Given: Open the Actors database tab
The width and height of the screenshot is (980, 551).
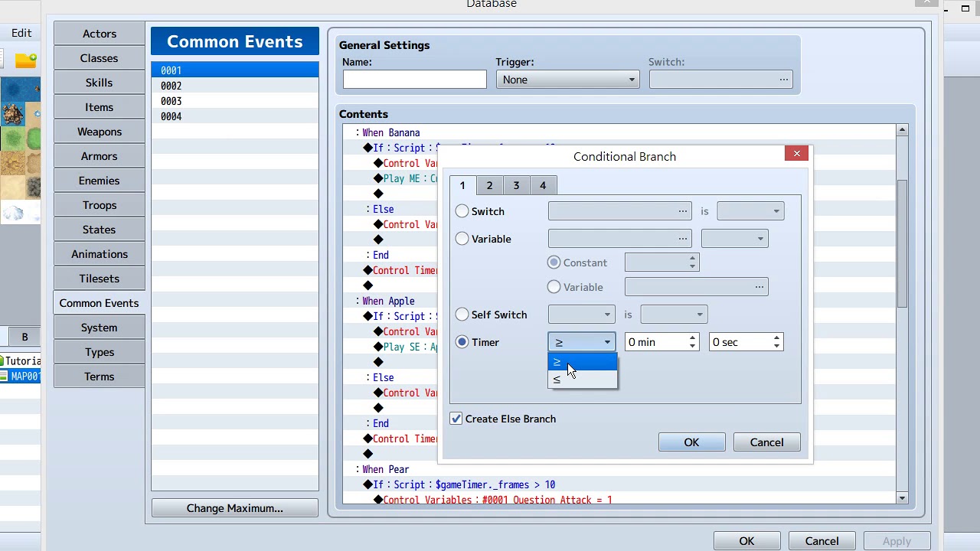Looking at the screenshot, I should click(x=100, y=34).
